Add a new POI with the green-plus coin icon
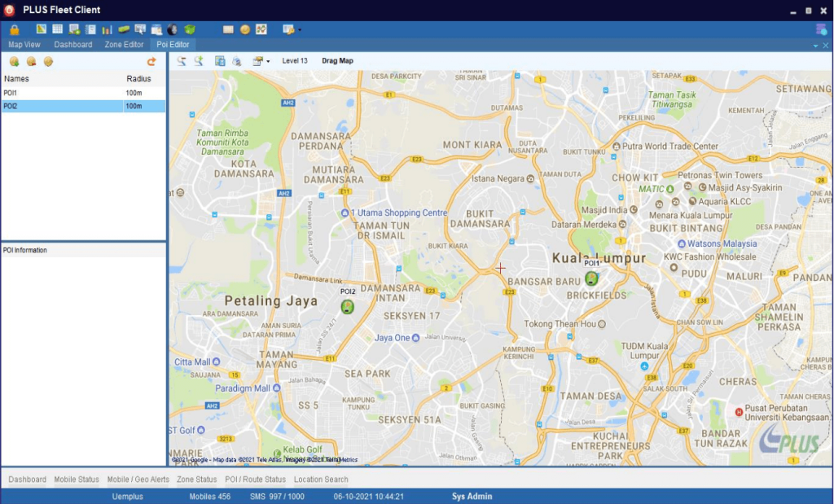834x504 pixels. (x=15, y=62)
